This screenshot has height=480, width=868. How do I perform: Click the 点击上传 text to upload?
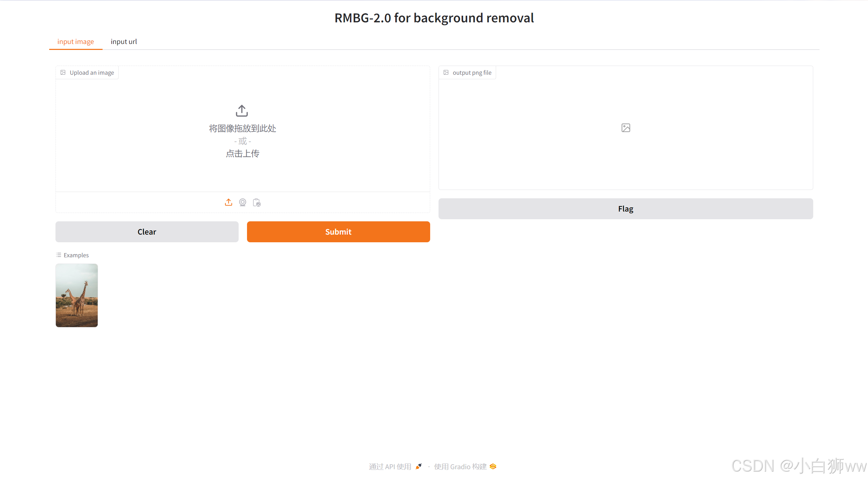[242, 154]
